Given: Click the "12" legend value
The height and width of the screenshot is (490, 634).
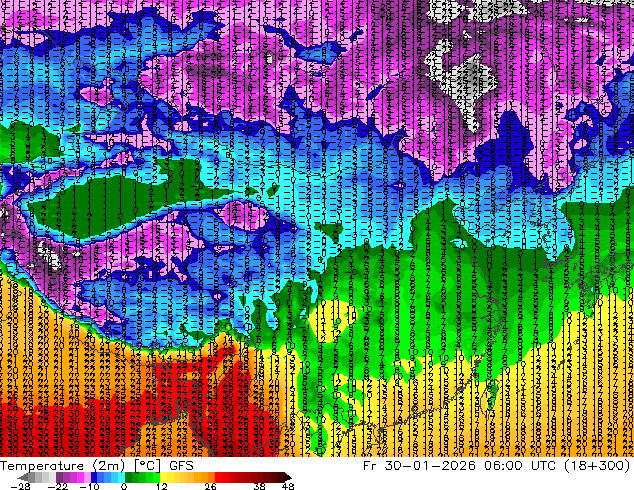Looking at the screenshot, I should coord(162,486).
